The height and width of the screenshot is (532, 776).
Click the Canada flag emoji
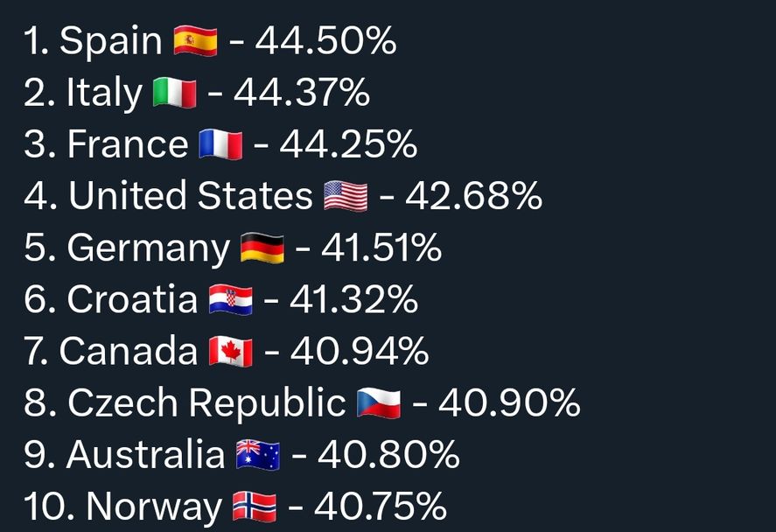pyautogui.click(x=231, y=352)
